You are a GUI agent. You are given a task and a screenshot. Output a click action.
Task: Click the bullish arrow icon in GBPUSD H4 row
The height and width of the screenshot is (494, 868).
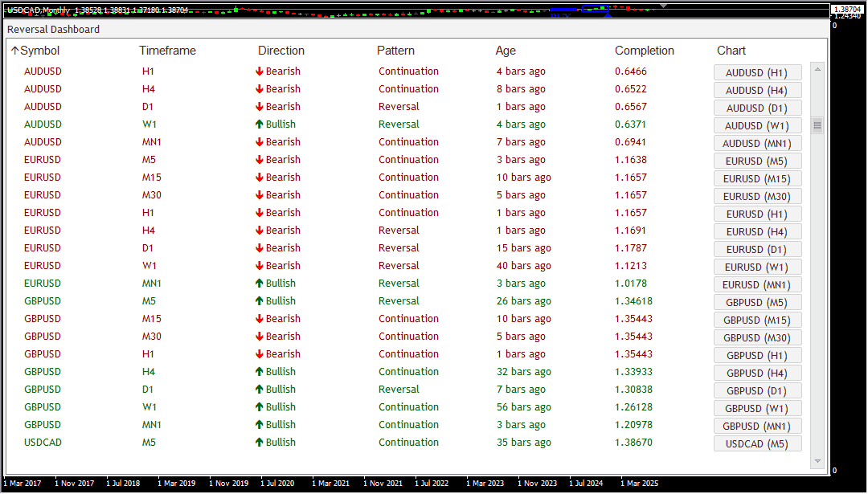(x=259, y=372)
